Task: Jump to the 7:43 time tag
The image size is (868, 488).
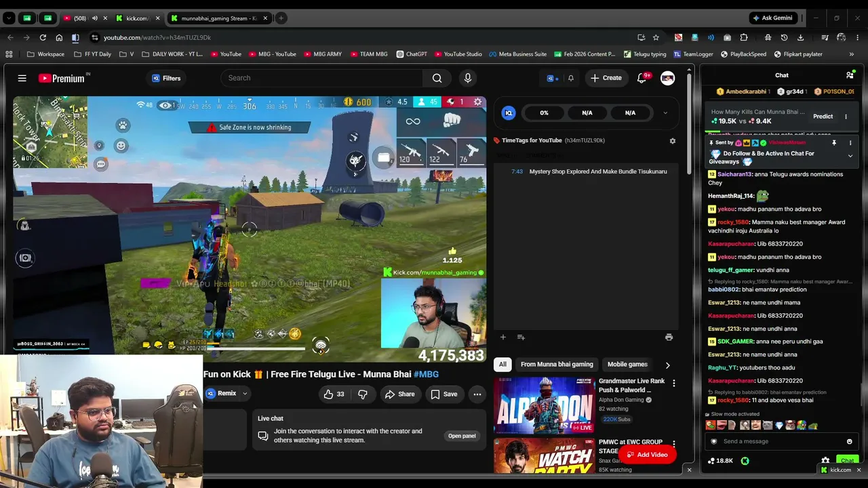Action: coord(517,171)
